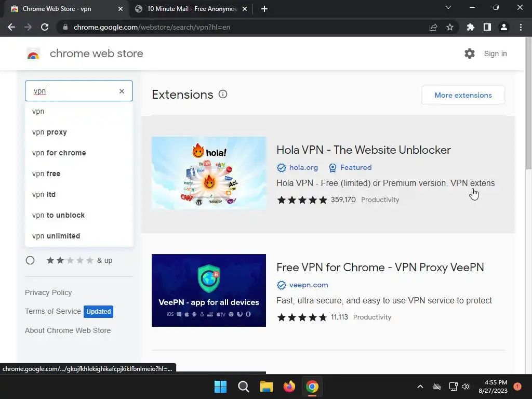Viewport: 532px width, 399px height.
Task: View site security lock info
Action: [x=65, y=27]
